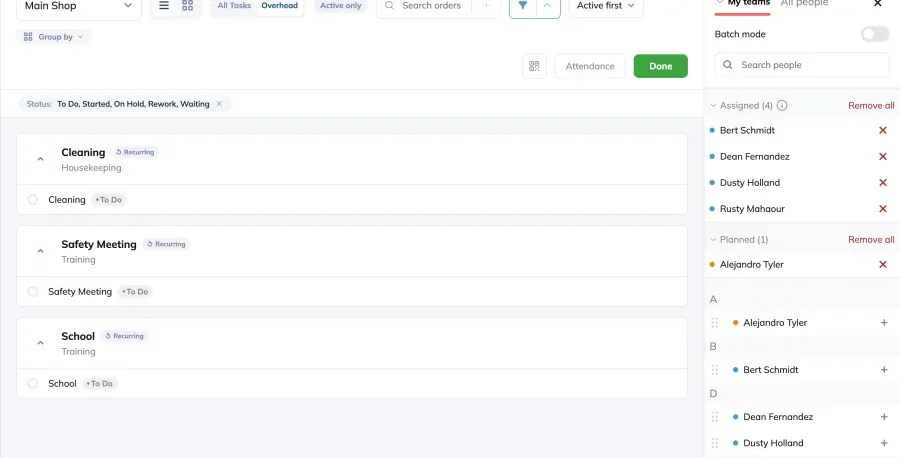Click the plus icon beside Search orders
The height and width of the screenshot is (458, 900).
486,6
